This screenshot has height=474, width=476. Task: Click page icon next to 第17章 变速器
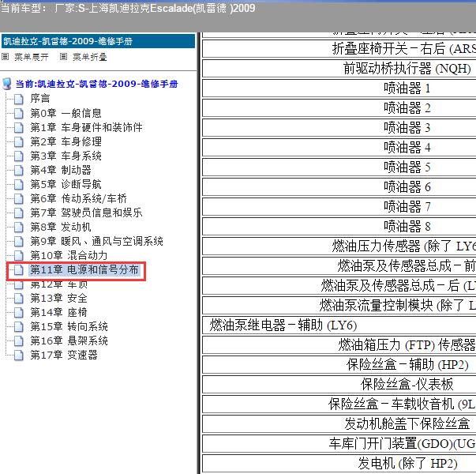(19, 355)
